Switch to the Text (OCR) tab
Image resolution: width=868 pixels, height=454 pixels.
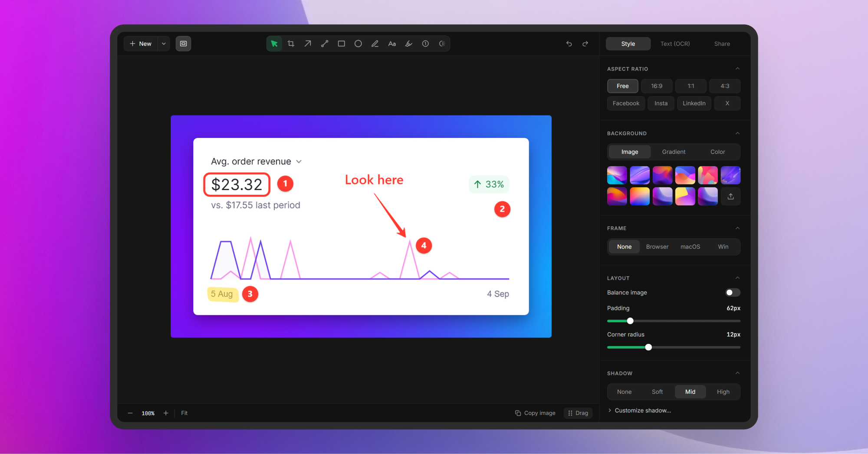tap(675, 44)
